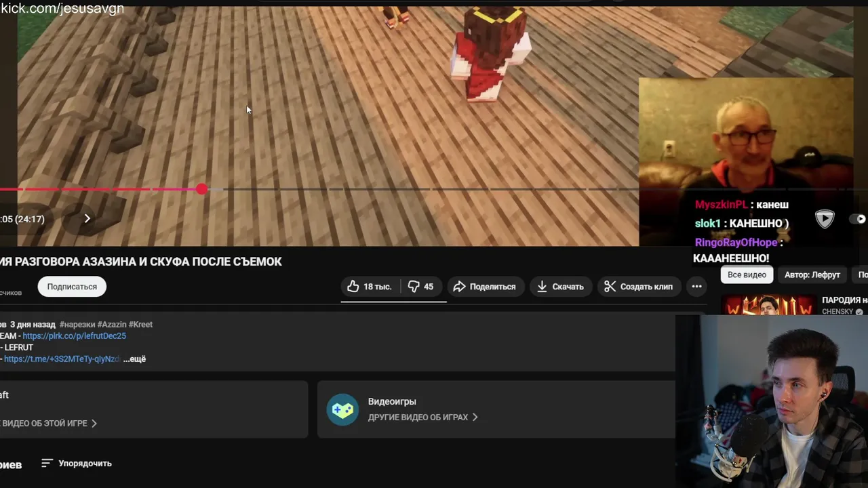868x488 pixels.
Task: Select the Автор: Лефрут filter chip
Action: (x=812, y=274)
